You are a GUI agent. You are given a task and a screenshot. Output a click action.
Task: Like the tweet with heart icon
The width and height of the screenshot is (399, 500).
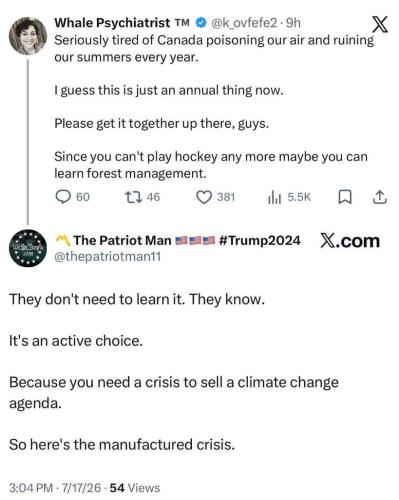click(x=203, y=197)
